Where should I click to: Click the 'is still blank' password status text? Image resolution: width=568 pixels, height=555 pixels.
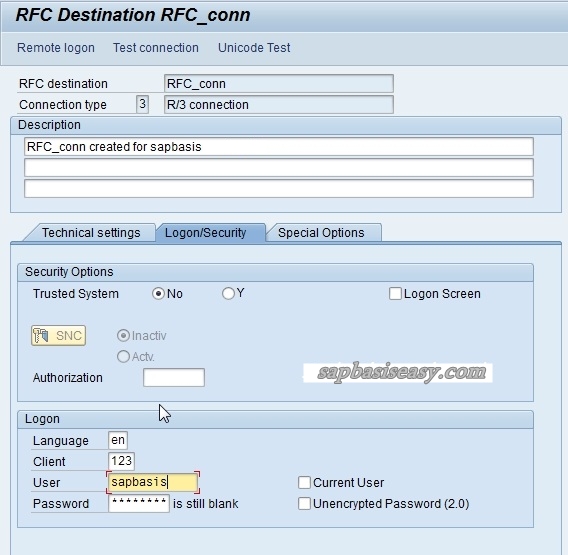pos(205,504)
